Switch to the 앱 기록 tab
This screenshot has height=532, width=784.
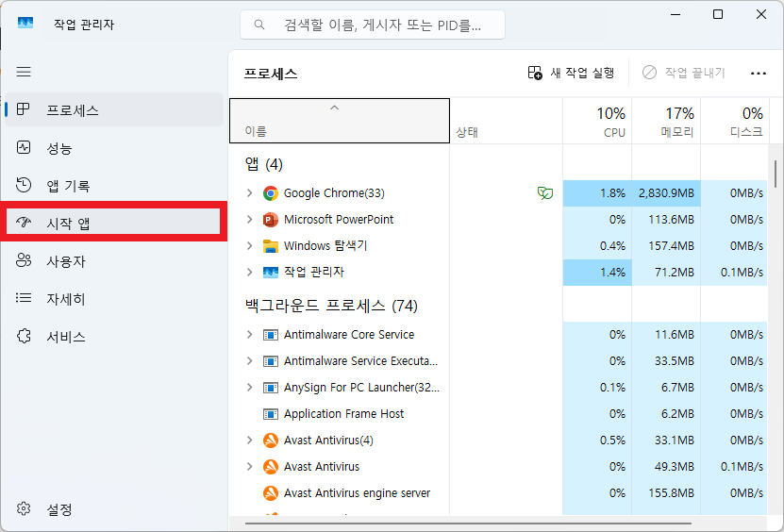tap(114, 185)
